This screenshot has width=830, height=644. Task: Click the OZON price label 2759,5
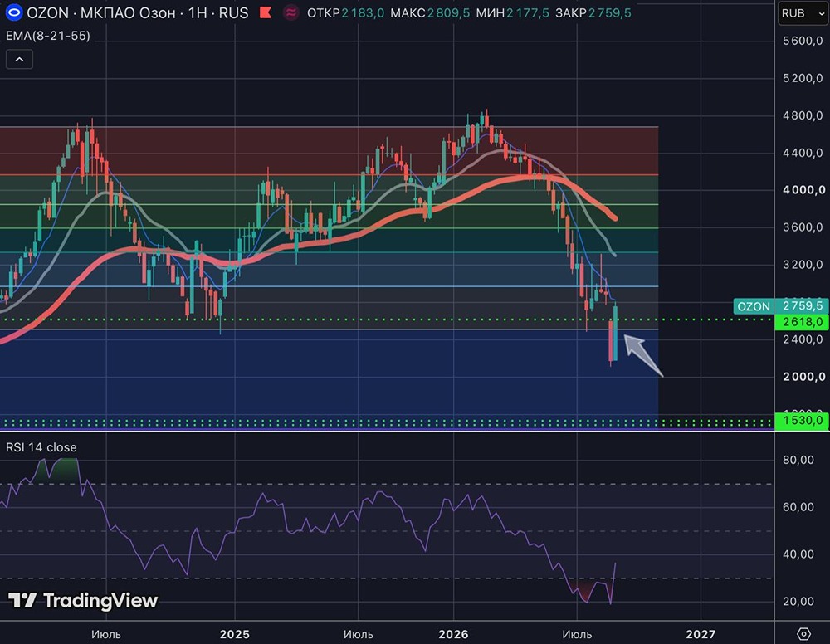click(781, 306)
